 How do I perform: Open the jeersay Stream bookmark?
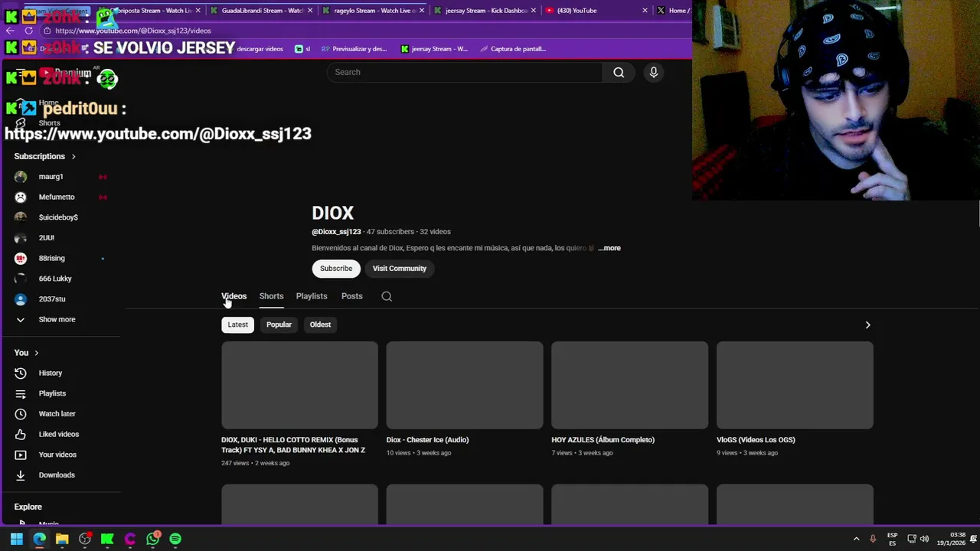[x=434, y=49]
